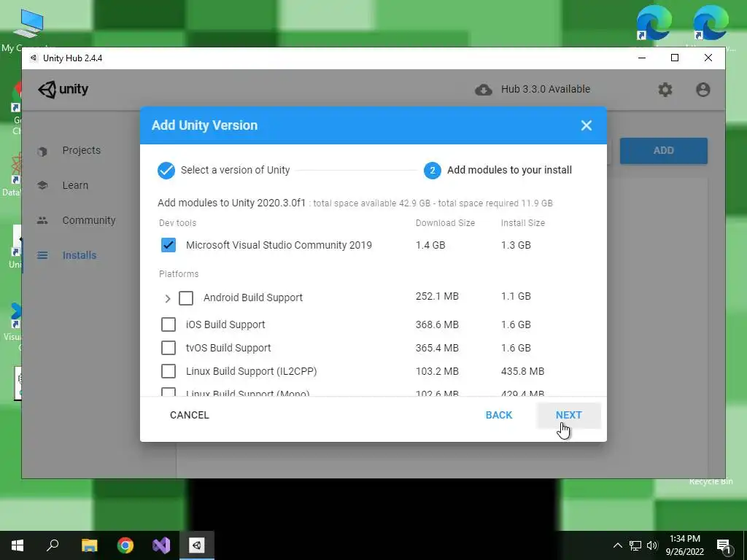Click the 'Dev tools' section label
This screenshot has width=747, height=560.
[177, 223]
